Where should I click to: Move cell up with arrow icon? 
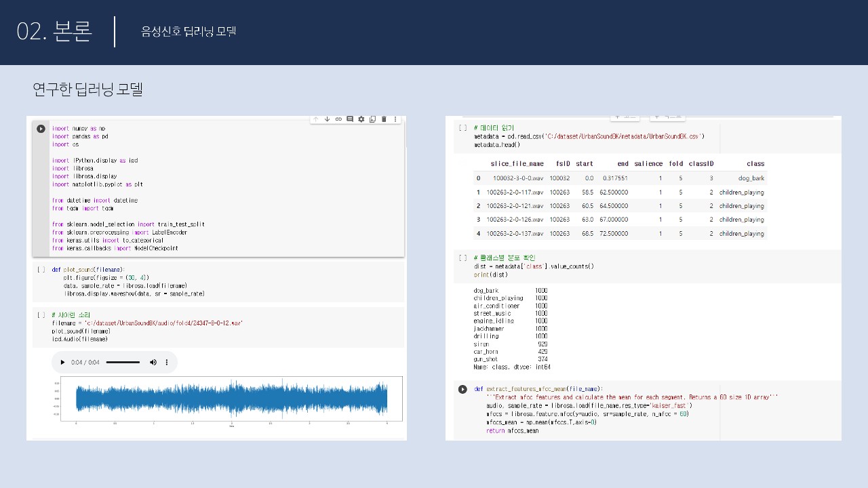315,119
